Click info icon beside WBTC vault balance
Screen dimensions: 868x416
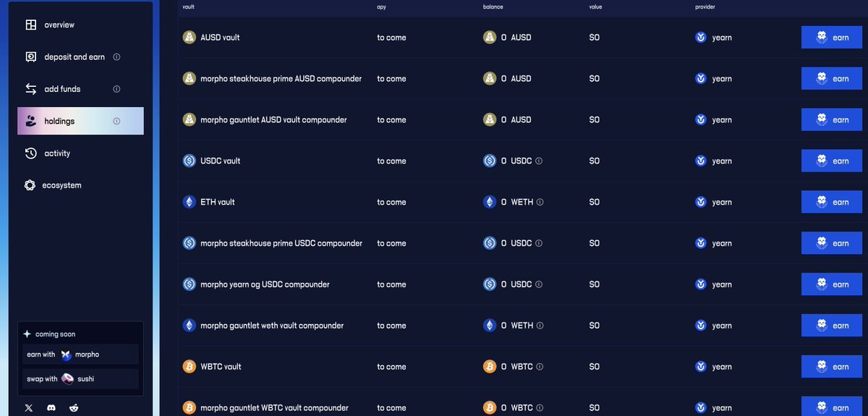coord(540,367)
